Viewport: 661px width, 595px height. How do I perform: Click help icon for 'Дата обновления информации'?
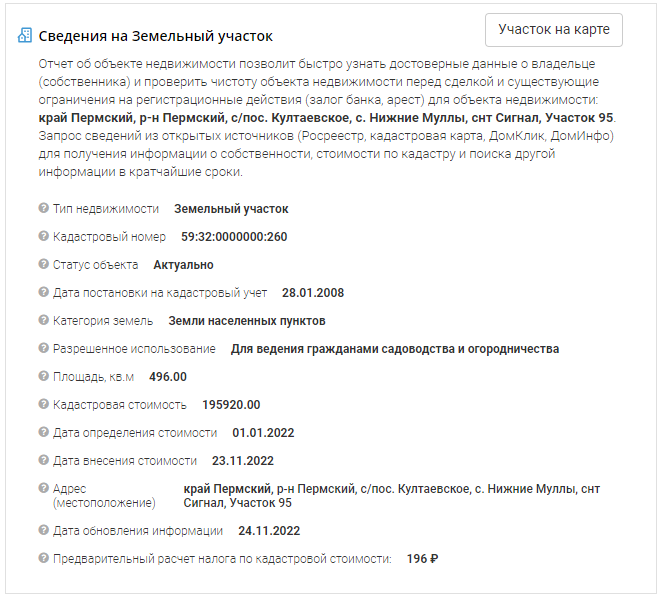[x=43, y=531]
